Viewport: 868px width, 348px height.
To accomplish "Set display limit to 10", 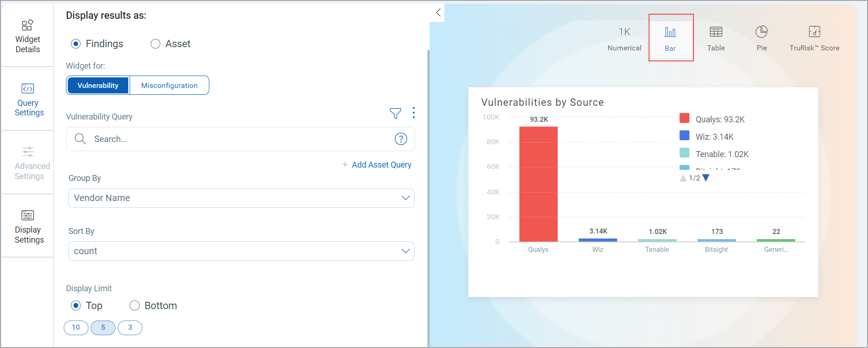I will pyautogui.click(x=76, y=327).
